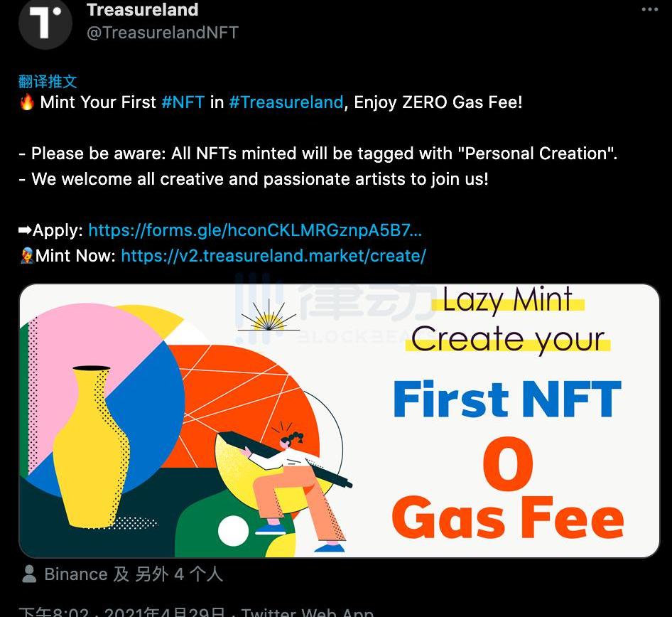Open the Treasureland display name
Image resolution: width=672 pixels, height=617 pixels.
[142, 10]
